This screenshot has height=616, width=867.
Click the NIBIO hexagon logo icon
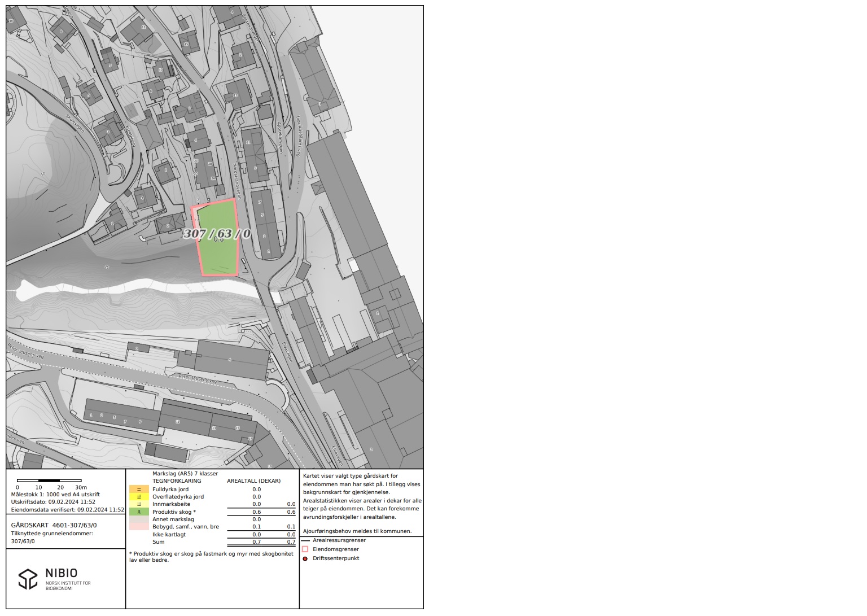(x=28, y=579)
